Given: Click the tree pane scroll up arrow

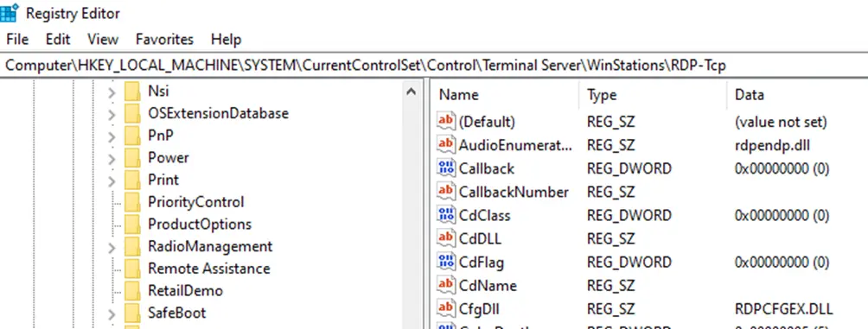Looking at the screenshot, I should [411, 92].
